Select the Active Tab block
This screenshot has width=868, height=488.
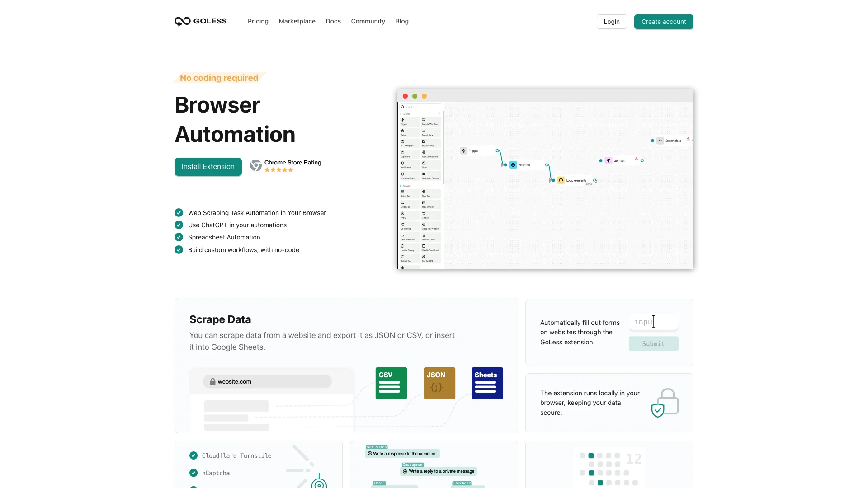410,194
